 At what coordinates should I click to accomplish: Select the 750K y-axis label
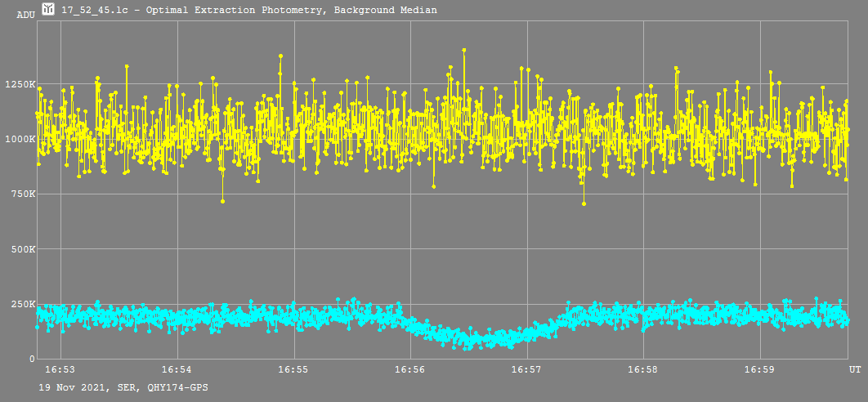[x=22, y=194]
